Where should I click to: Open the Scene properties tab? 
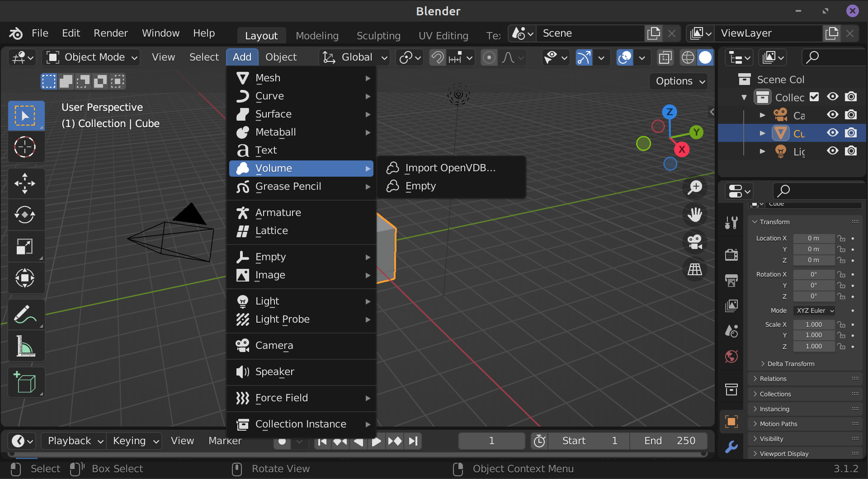[x=731, y=331]
